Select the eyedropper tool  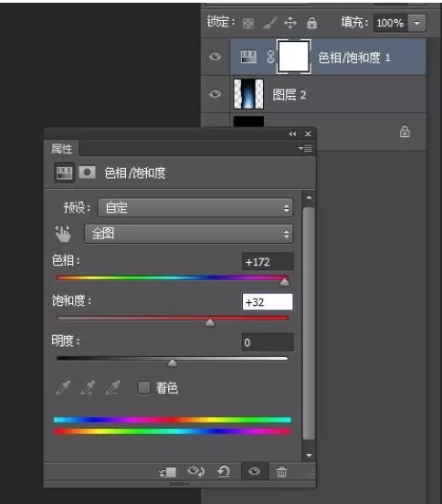click(63, 387)
